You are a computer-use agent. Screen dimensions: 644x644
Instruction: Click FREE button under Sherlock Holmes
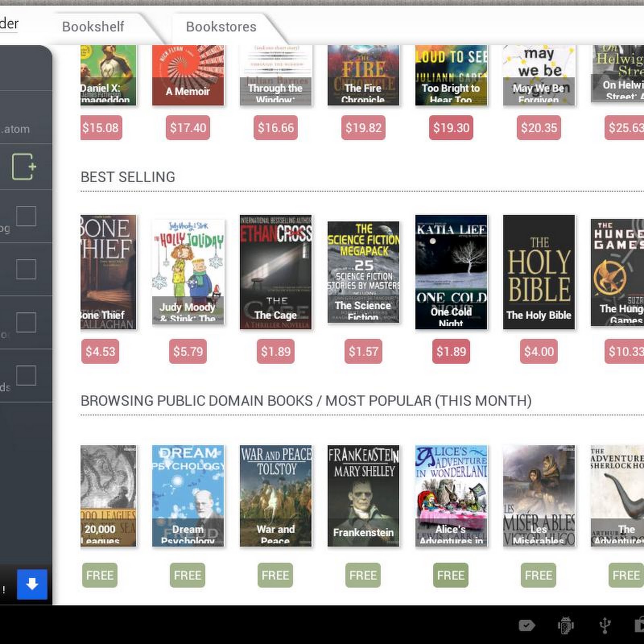point(626,575)
